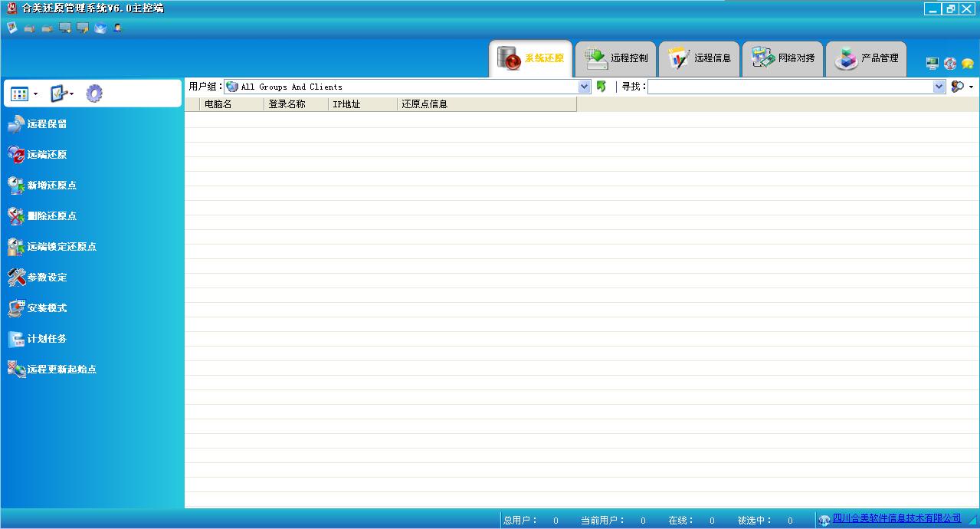Switch to 远程信息 tab

699,58
